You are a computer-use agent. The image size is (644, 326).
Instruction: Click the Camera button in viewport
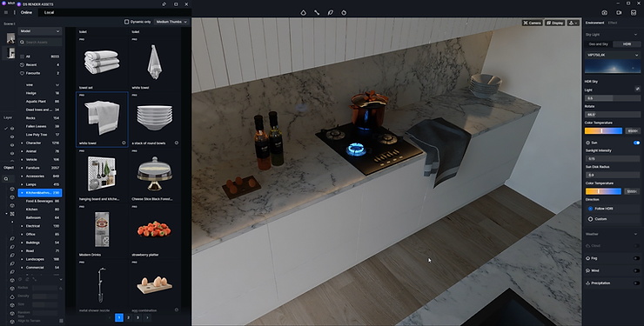533,23
